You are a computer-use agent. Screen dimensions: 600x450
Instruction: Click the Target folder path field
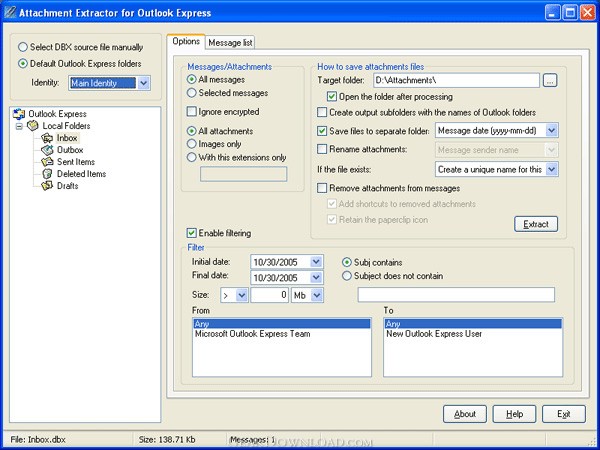click(456, 80)
